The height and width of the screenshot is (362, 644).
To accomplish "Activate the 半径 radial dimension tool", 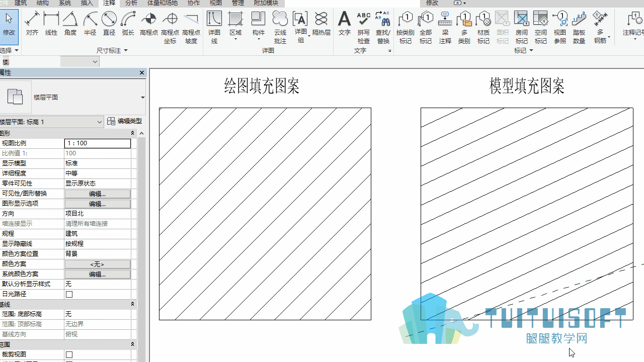I will coord(90,24).
